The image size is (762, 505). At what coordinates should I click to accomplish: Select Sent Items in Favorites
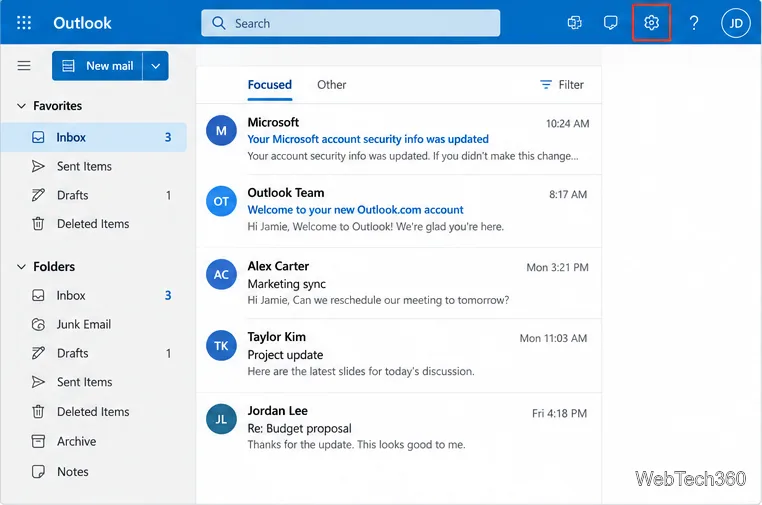[94, 166]
